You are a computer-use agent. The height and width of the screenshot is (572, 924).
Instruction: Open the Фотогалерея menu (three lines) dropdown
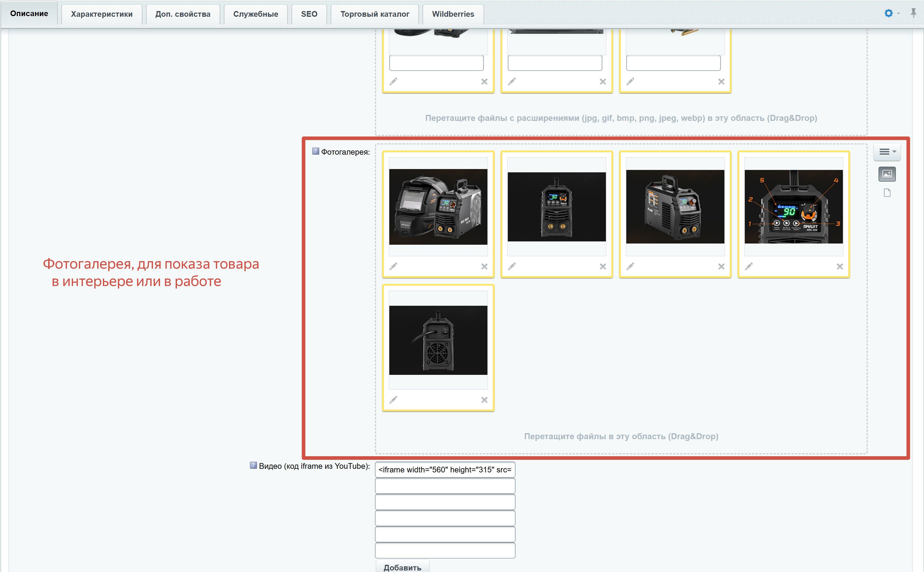point(887,152)
